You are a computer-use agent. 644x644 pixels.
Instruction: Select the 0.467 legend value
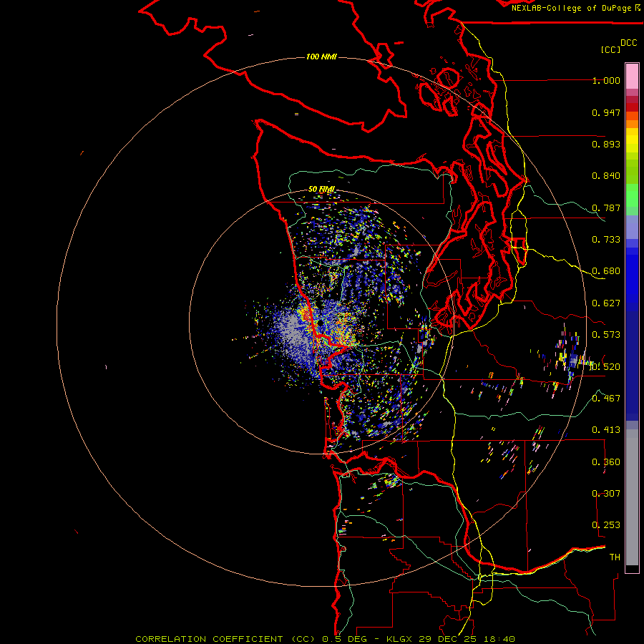(606, 399)
